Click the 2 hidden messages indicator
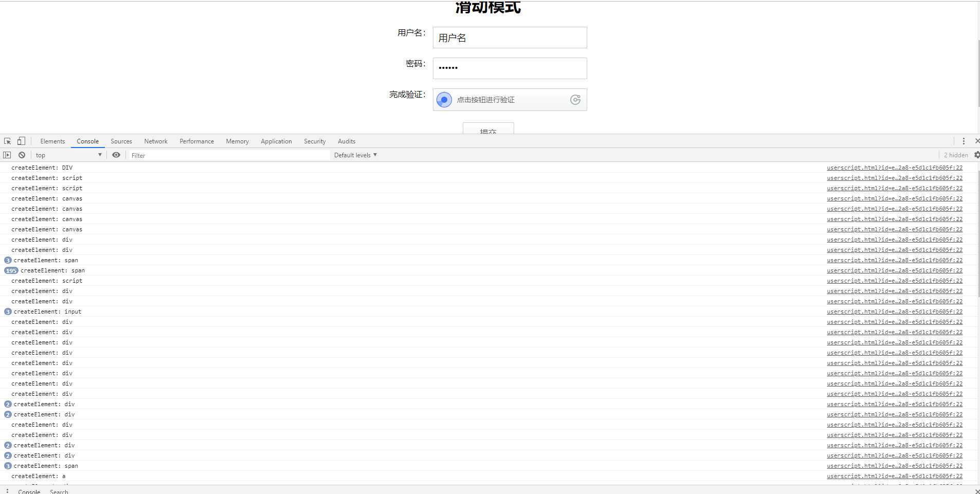The image size is (980, 494). click(956, 155)
